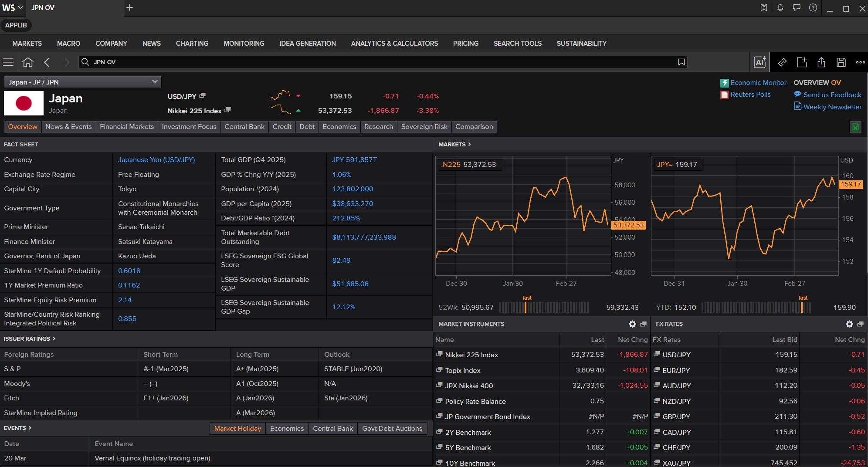Expand the WS workspace dropdown
The width and height of the screenshot is (868, 467).
13,8
